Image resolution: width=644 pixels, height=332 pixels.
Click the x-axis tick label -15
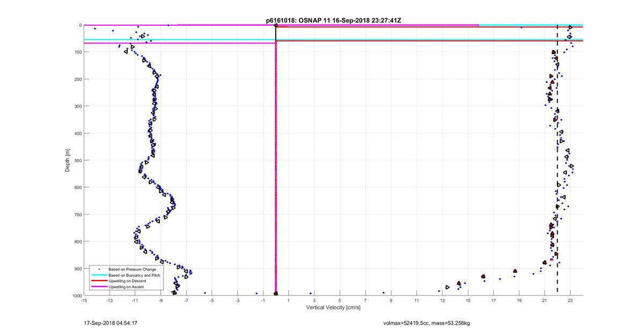[x=83, y=301]
